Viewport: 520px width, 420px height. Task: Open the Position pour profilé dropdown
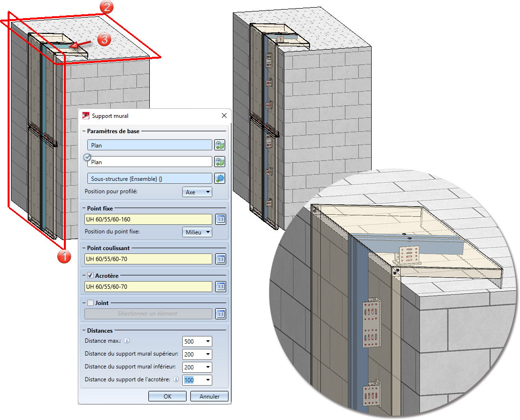197,192
